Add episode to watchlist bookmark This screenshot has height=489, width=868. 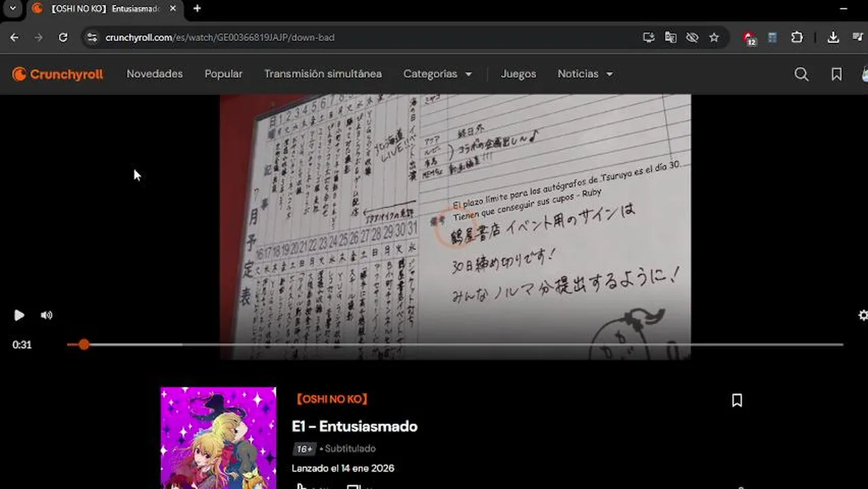[x=737, y=401]
